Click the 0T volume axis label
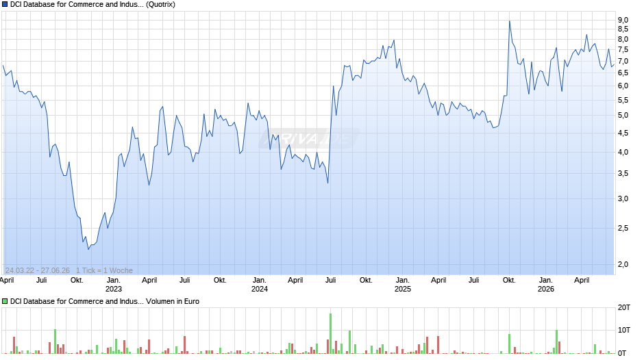 coord(622,353)
